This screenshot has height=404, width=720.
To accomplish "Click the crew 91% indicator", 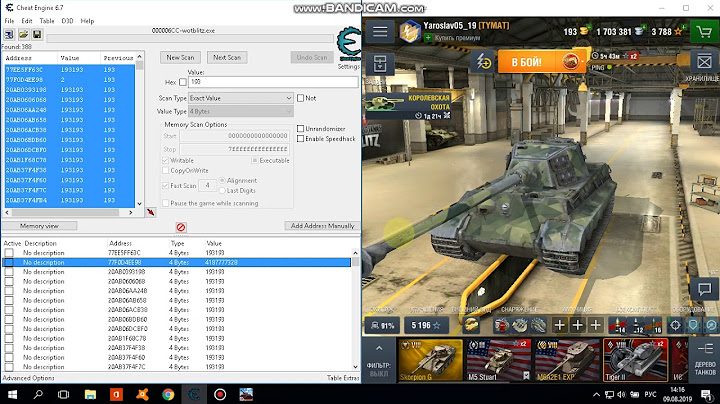I will [x=382, y=325].
